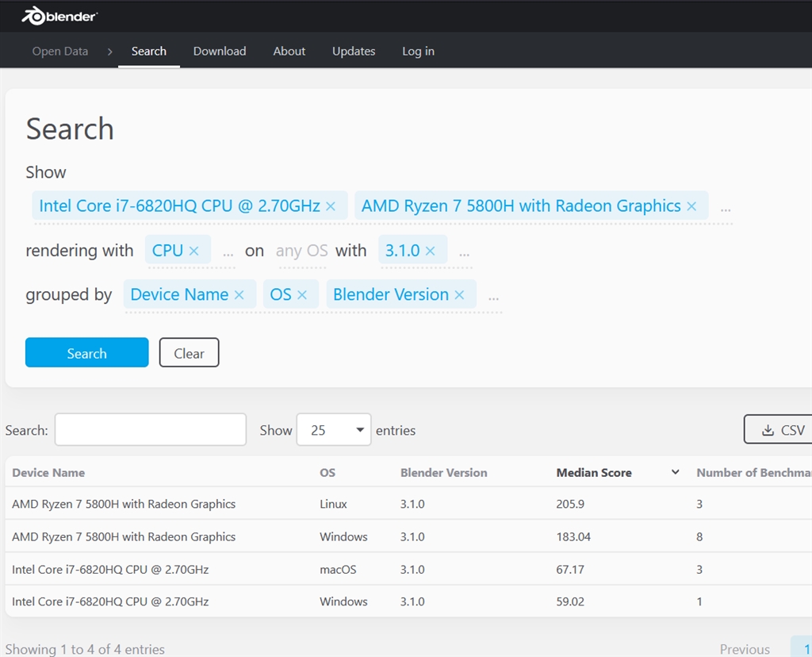Click the macOS cell in OS column
This screenshot has height=657, width=812.
coord(338,569)
